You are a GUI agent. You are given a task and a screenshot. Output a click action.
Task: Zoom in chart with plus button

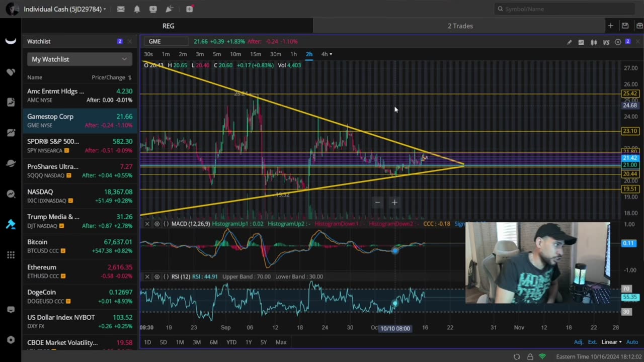394,203
